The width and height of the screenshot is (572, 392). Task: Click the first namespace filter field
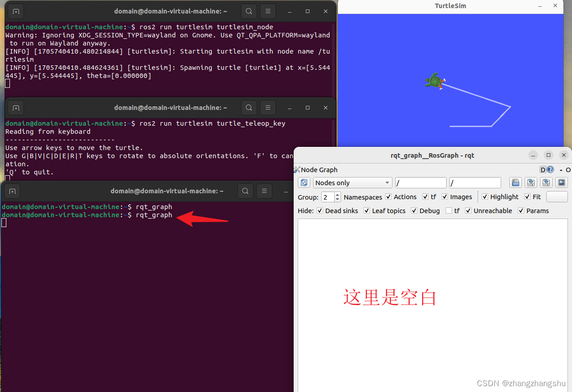(420, 182)
